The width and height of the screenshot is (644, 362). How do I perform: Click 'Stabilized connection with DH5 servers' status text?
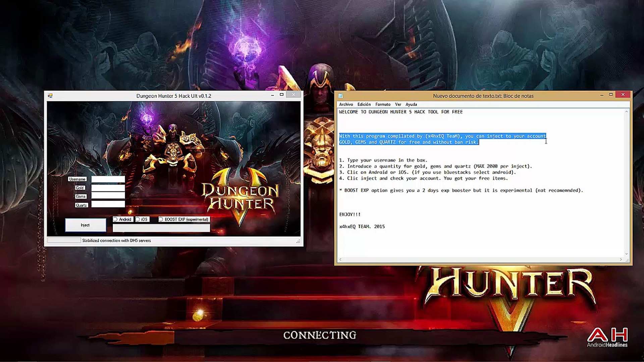click(x=116, y=240)
